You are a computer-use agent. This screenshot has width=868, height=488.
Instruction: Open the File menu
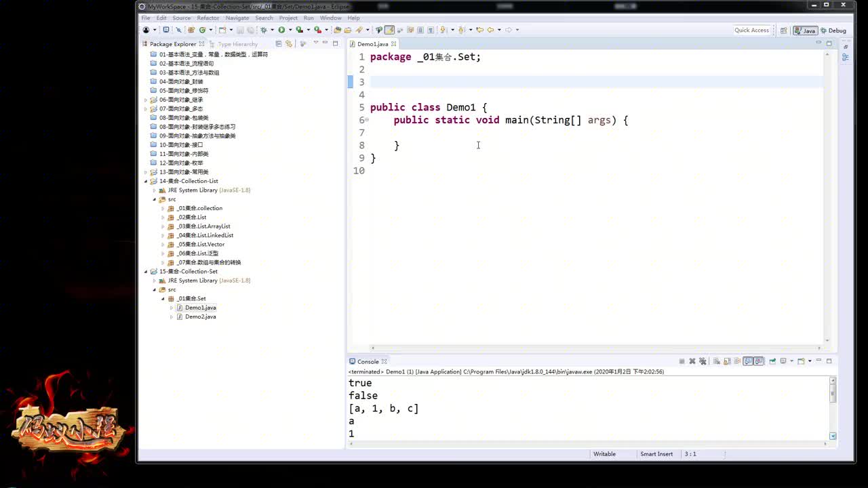(x=146, y=18)
